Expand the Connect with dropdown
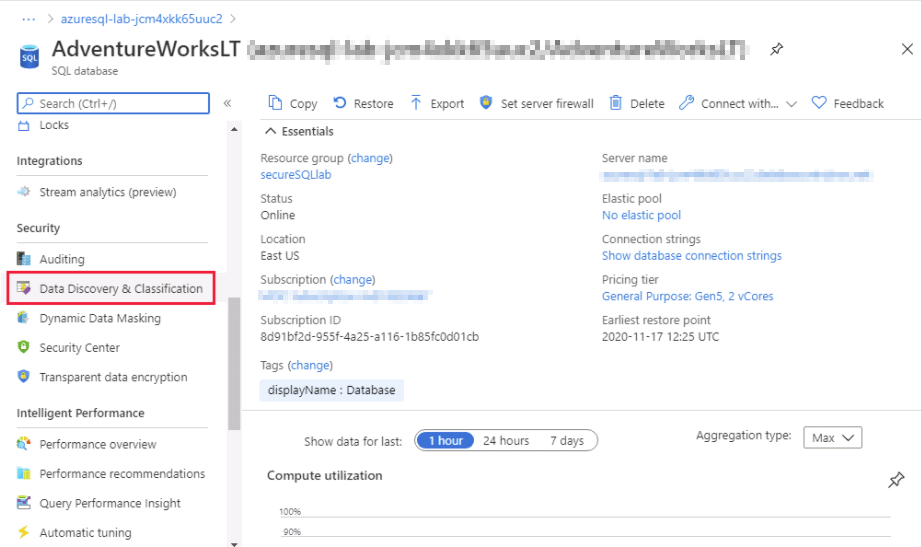Screen dimensions: 921x547 [791, 104]
